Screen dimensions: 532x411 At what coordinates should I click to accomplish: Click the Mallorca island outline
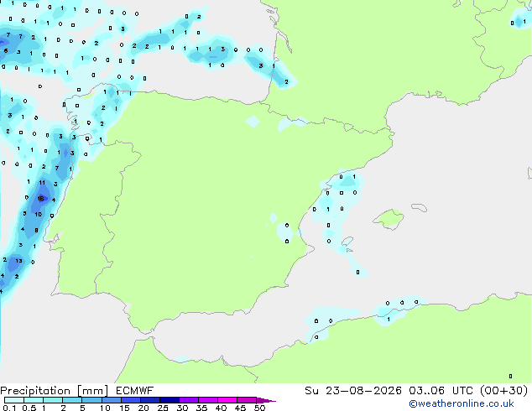[x=389, y=219]
